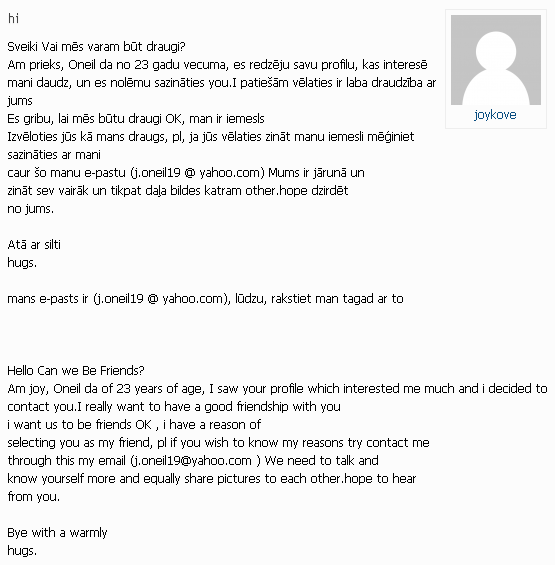Click the 'hi' message heading
Screen dimensions: 555x565
[13, 18]
